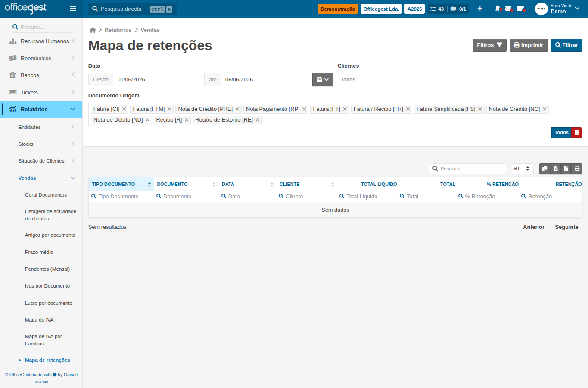This screenshot has height=388, width=588.
Task: Open Geral Documentos report
Action: click(x=46, y=195)
